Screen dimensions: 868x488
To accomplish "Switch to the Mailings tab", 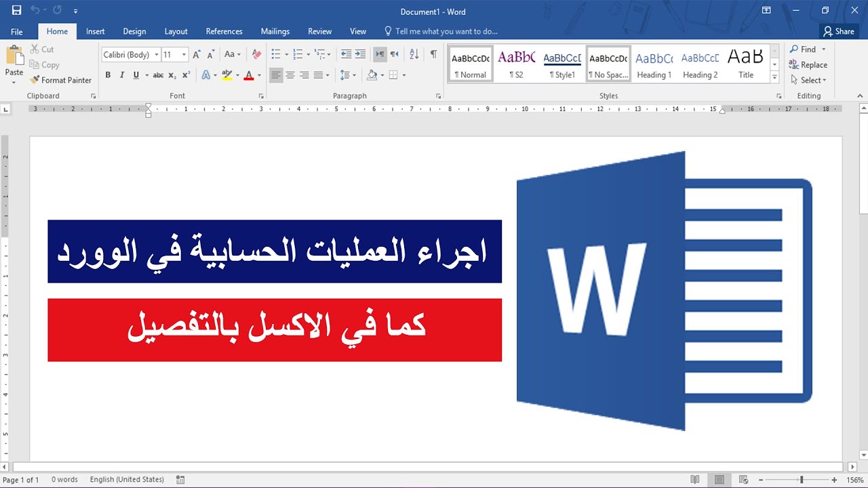I will click(275, 31).
